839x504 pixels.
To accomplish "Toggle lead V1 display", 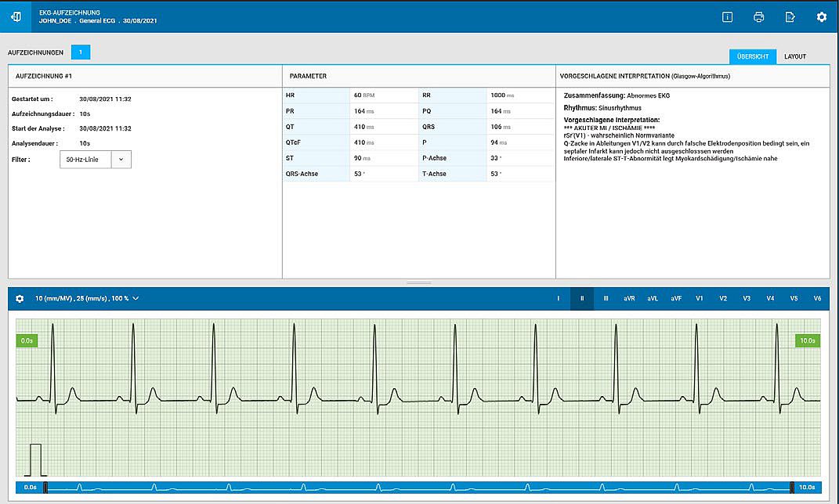I will (699, 299).
